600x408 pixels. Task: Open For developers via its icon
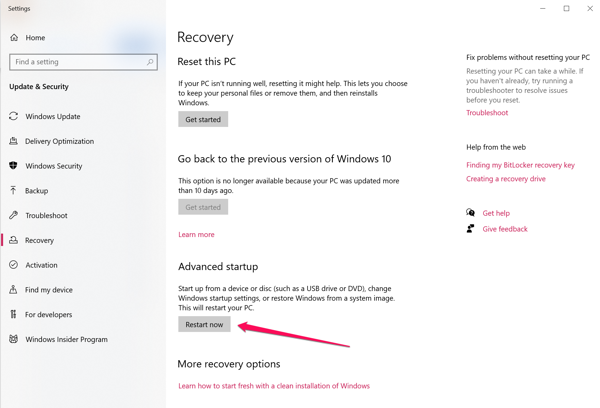[x=13, y=314]
